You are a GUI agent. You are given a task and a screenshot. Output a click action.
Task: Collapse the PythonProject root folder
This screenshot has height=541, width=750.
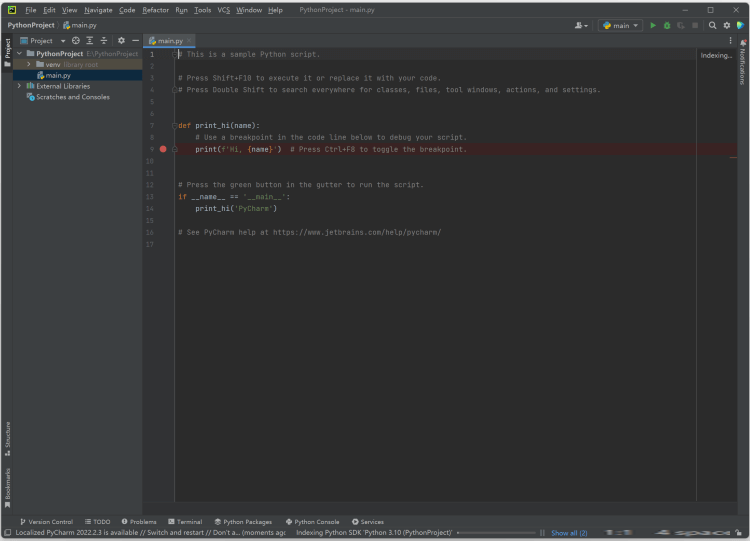[20, 54]
